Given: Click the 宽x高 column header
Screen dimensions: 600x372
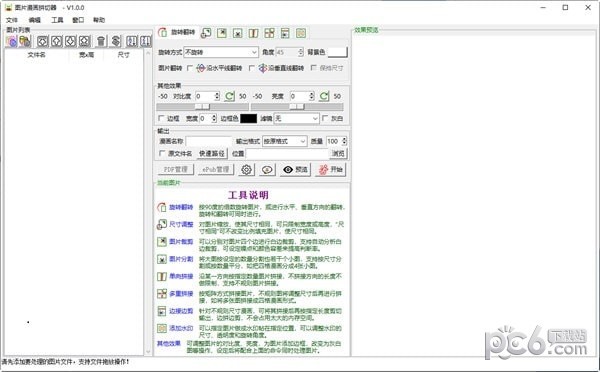Looking at the screenshot, I should pyautogui.click(x=87, y=55).
